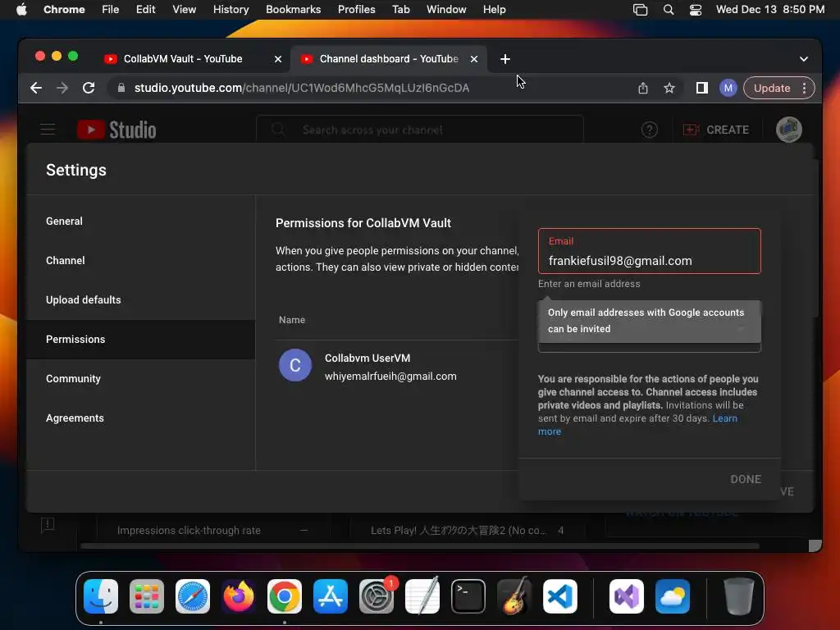Open Chrome from the dock
The width and height of the screenshot is (840, 630).
[x=285, y=596]
